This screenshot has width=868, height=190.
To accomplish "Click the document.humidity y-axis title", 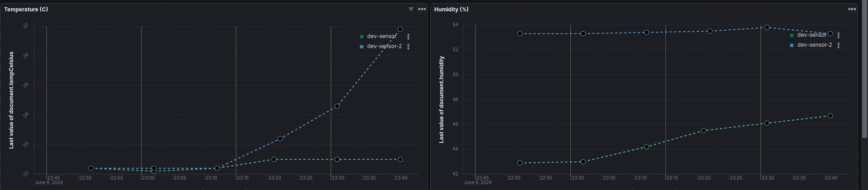I will pyautogui.click(x=441, y=100).
